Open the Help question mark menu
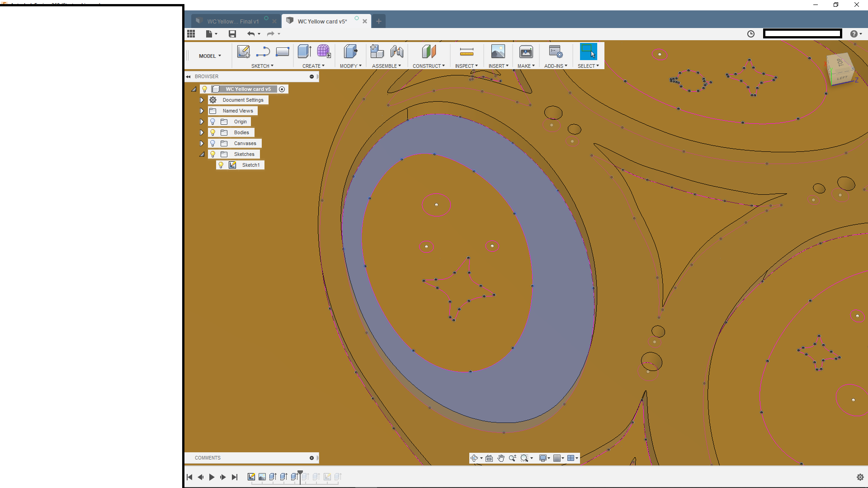The image size is (868, 488). coord(855,34)
